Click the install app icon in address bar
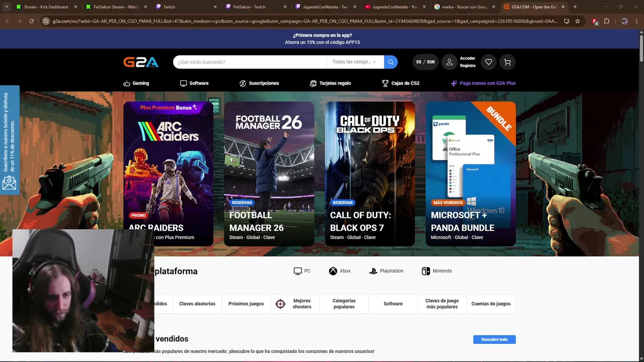644x362 pixels. click(x=567, y=21)
